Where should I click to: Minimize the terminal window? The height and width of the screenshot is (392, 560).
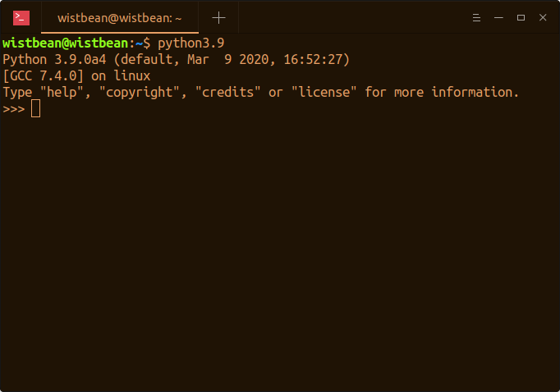498,17
